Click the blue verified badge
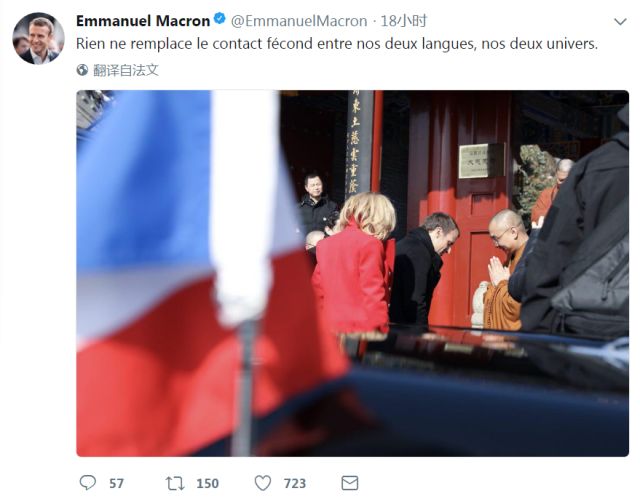 coord(220,19)
